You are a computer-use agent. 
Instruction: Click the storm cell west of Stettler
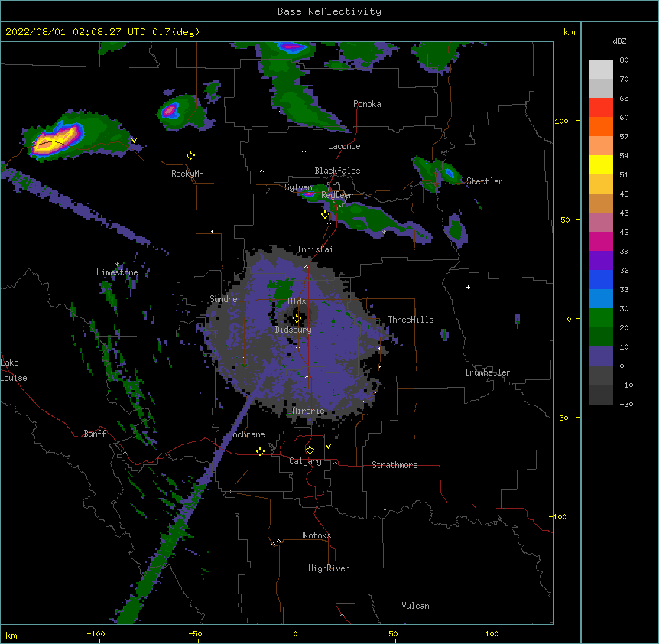pos(450,172)
